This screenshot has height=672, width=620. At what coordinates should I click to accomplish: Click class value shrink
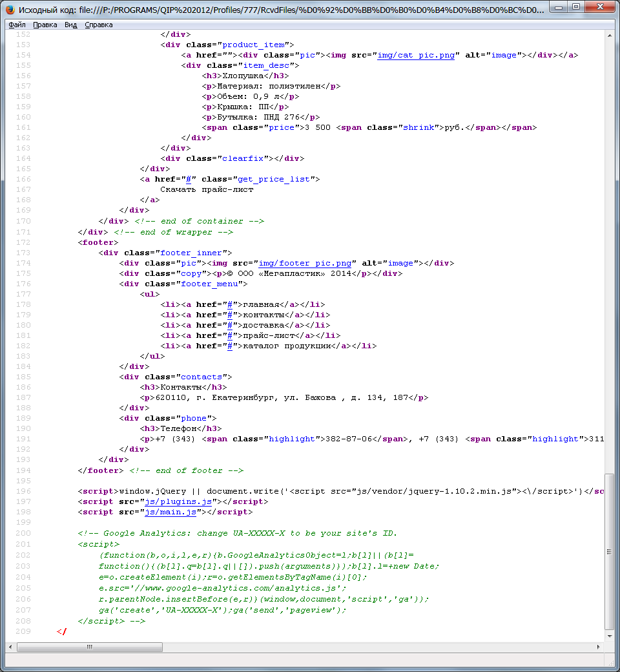click(418, 128)
